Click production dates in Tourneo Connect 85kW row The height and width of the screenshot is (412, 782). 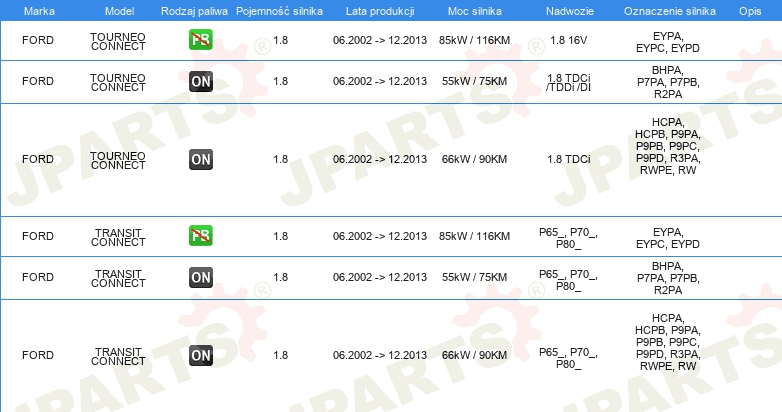tap(380, 40)
